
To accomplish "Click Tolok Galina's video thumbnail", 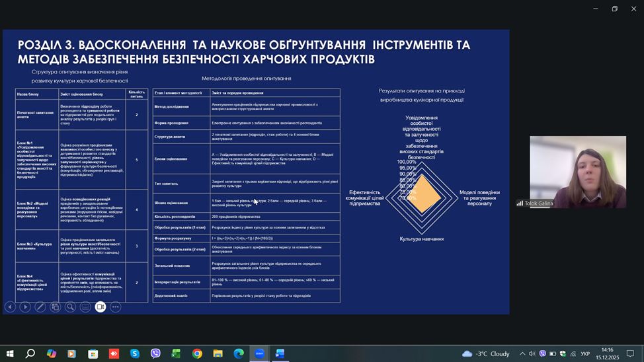I will [x=577, y=172].
